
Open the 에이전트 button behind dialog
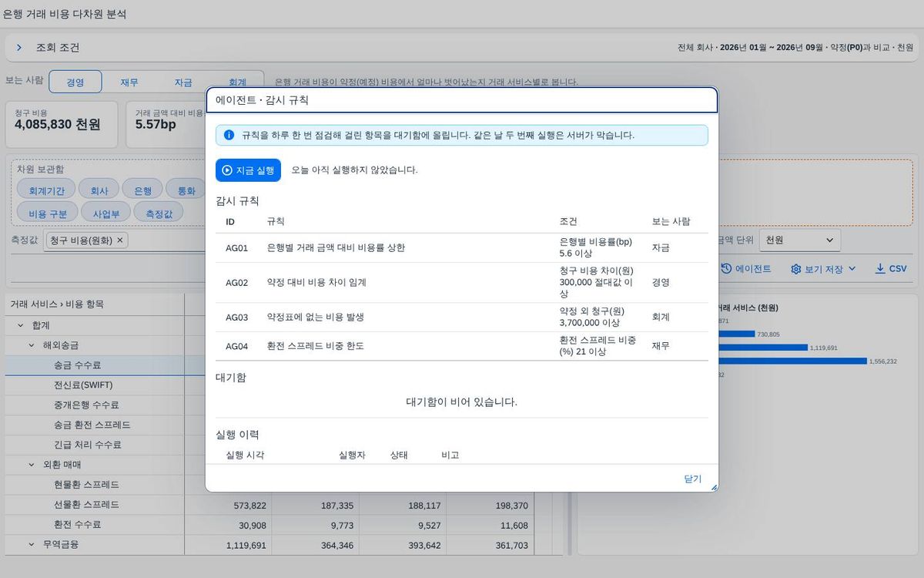tap(745, 269)
